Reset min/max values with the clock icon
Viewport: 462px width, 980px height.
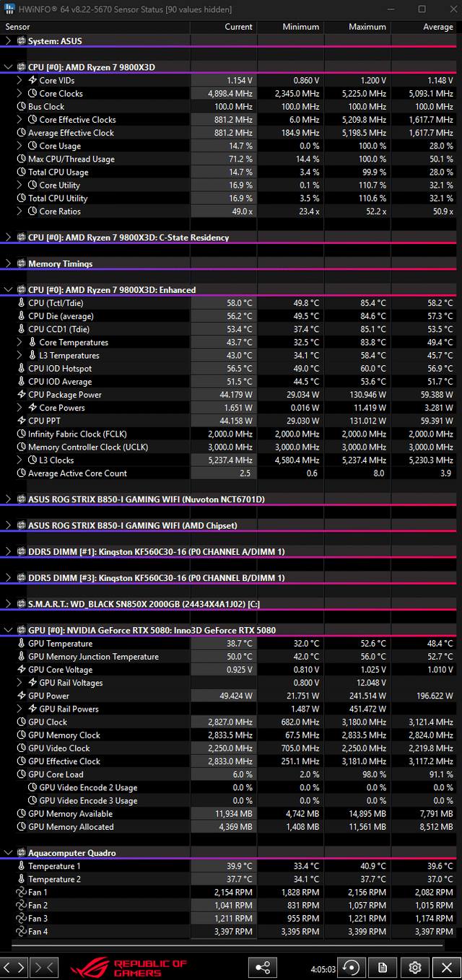352,967
